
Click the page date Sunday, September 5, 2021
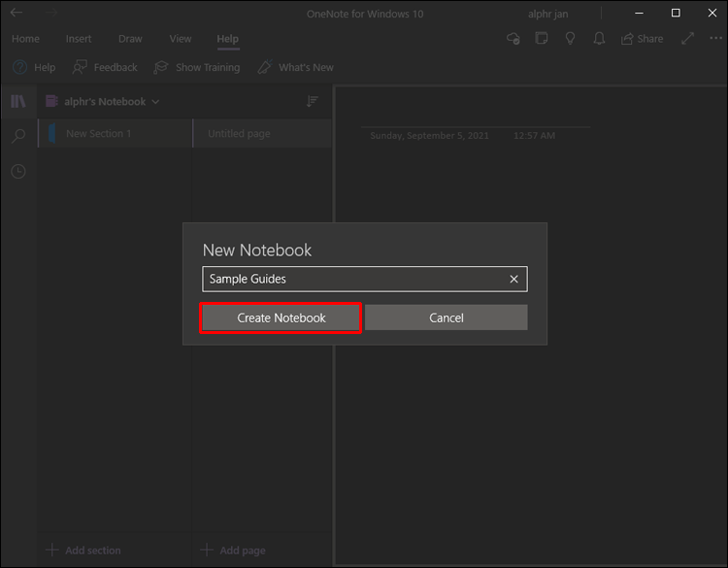tap(429, 136)
